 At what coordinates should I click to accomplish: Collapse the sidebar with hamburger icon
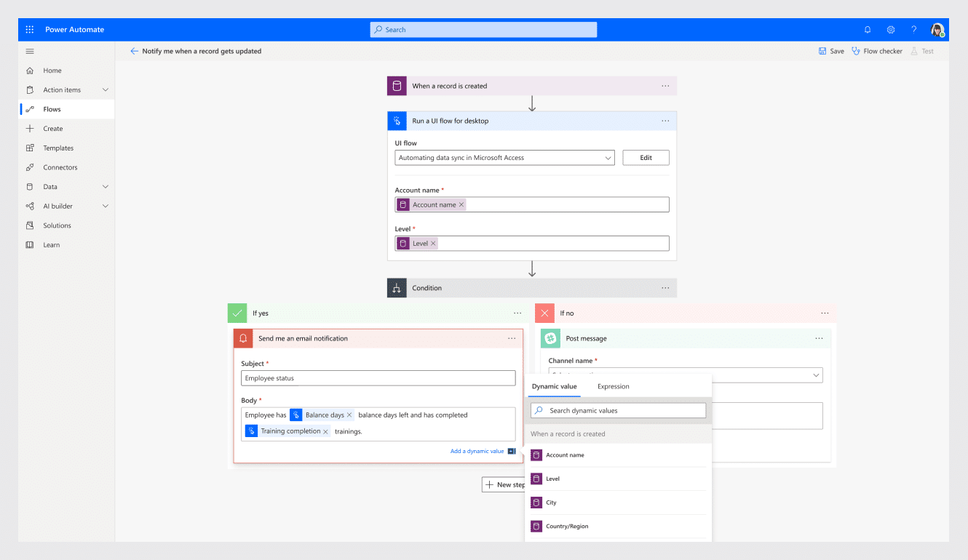pyautogui.click(x=30, y=51)
